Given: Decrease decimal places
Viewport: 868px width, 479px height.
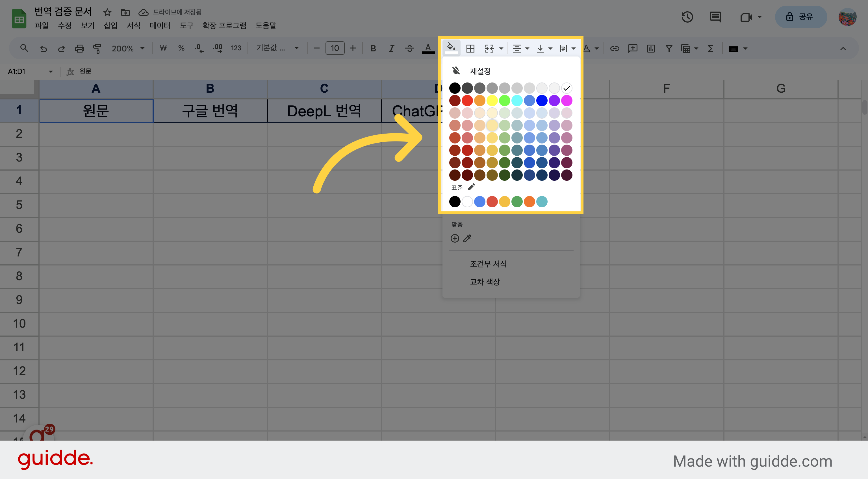Looking at the screenshot, I should [199, 49].
